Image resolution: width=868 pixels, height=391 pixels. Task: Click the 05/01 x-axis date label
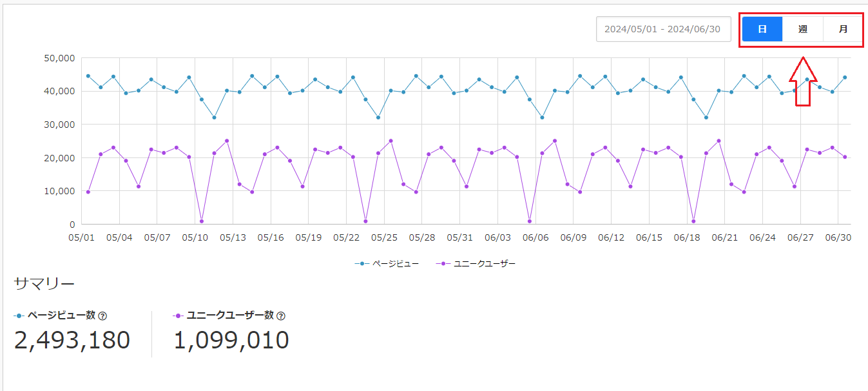click(81, 237)
